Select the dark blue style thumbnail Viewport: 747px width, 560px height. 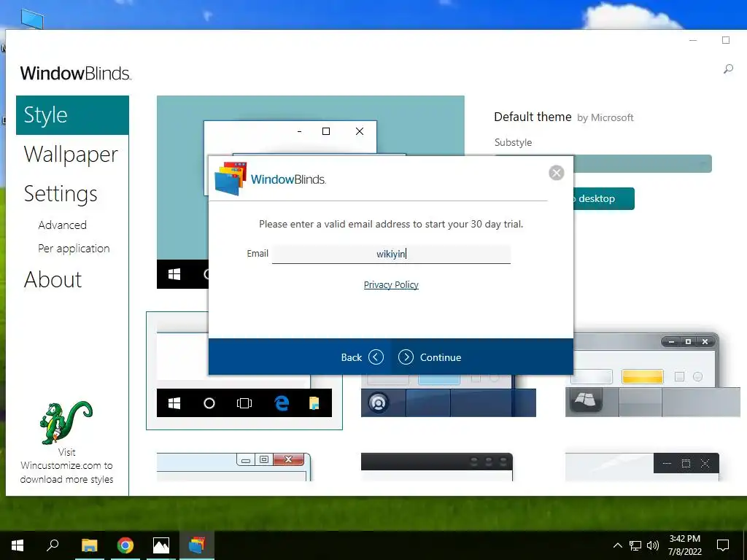click(449, 396)
